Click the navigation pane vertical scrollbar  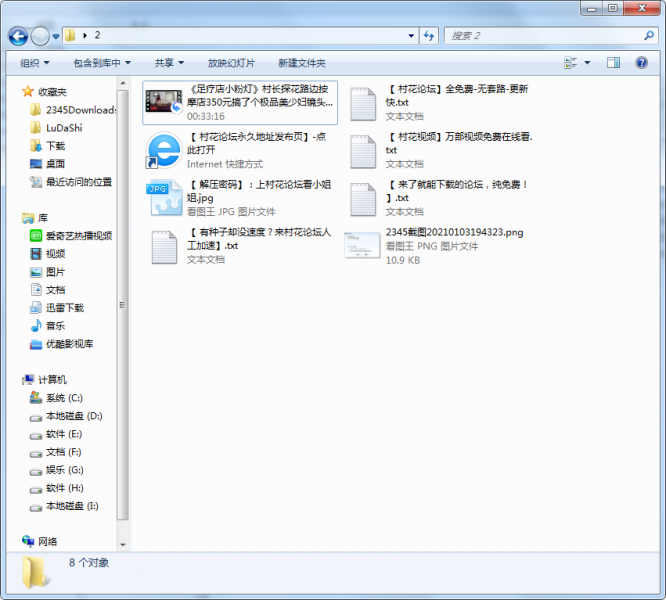coord(123,300)
